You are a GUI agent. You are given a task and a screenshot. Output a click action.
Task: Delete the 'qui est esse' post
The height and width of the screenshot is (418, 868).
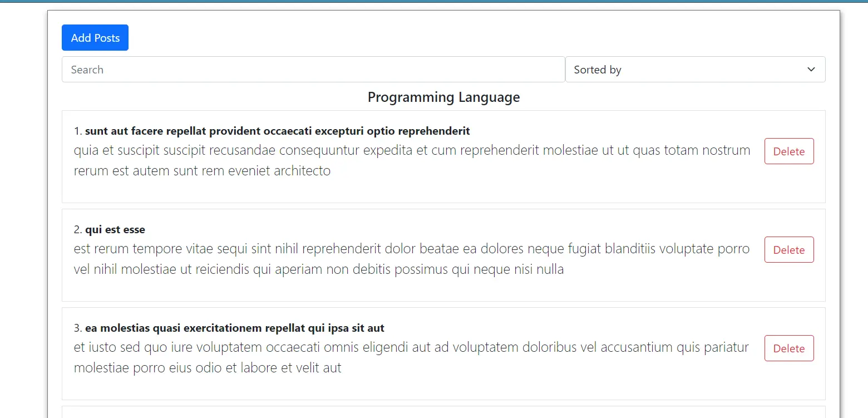coord(788,250)
